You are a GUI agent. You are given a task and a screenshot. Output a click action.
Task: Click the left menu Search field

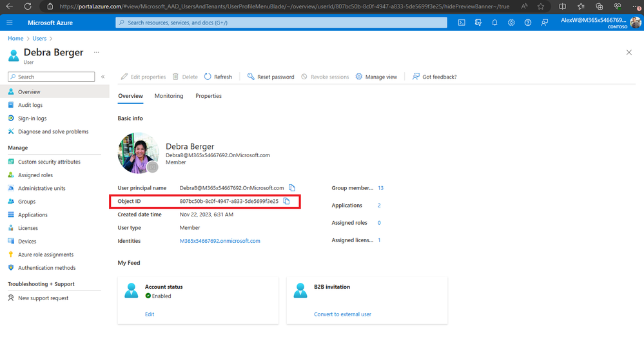coord(52,77)
